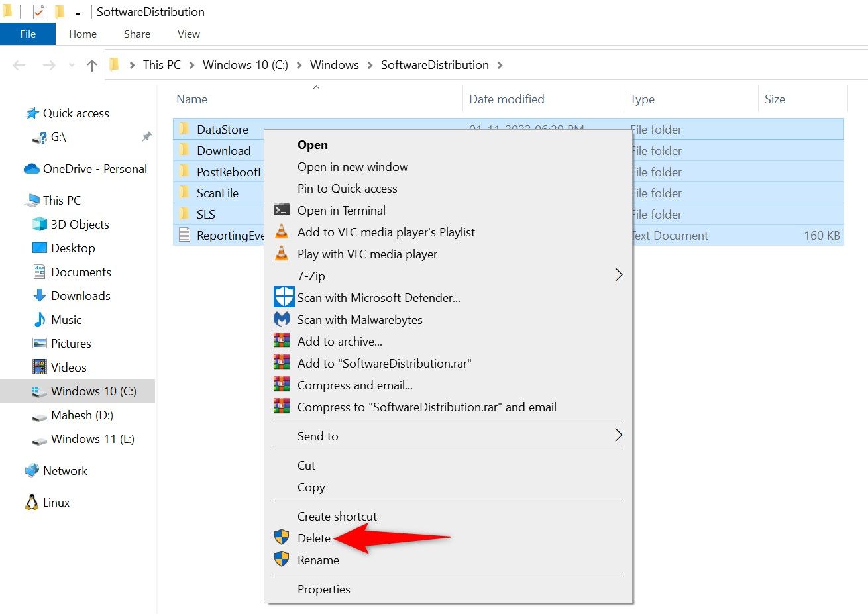Click the Microsoft Defender shield icon

pos(284,297)
